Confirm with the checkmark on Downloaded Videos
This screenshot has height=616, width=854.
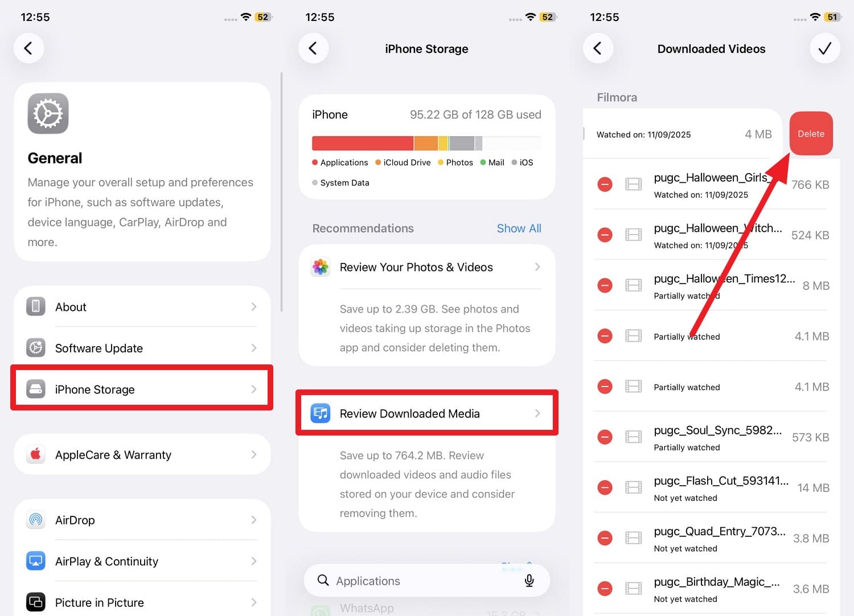[825, 48]
